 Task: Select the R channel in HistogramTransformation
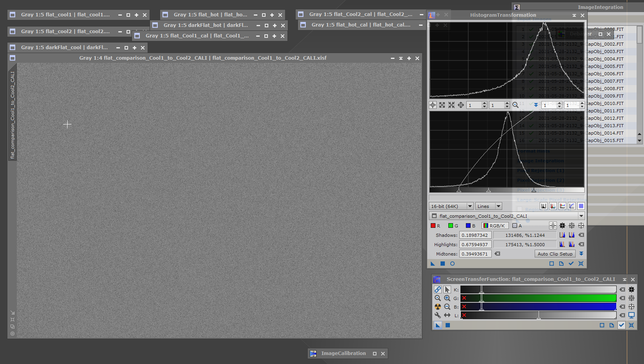tap(435, 226)
